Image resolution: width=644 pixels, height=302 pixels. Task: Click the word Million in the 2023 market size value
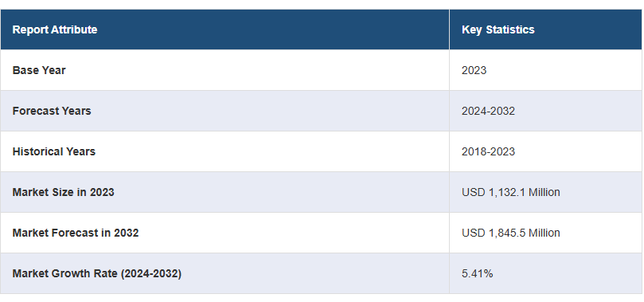(544, 192)
